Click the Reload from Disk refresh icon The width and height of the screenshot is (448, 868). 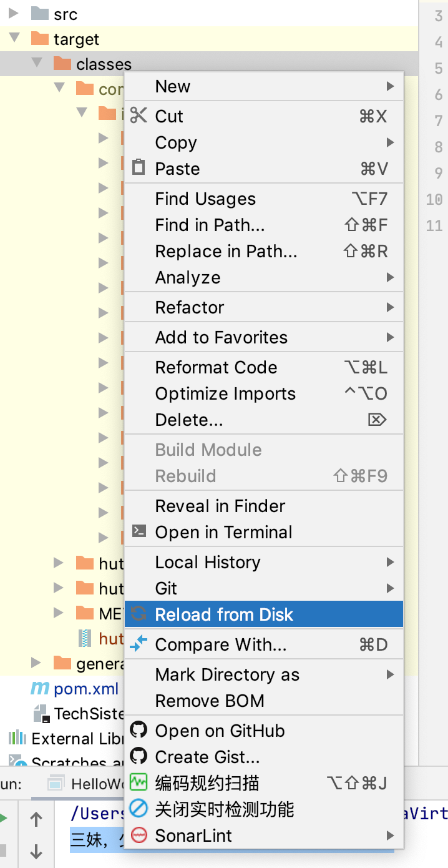[x=139, y=614]
